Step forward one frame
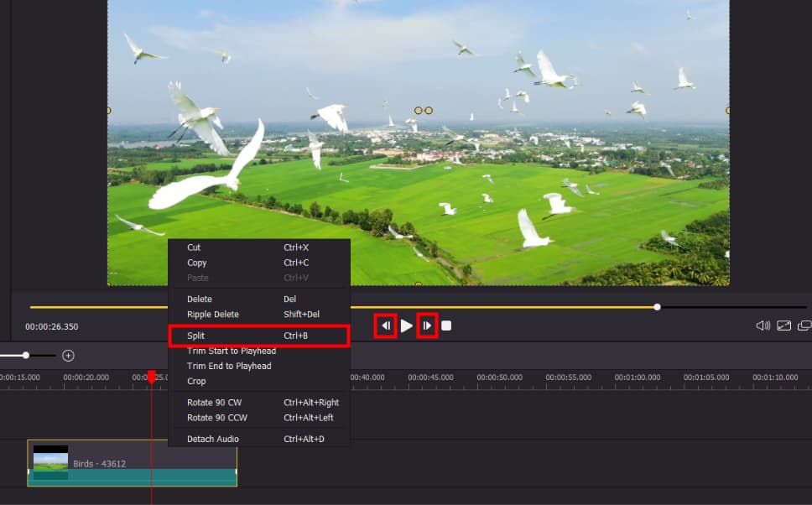 pos(427,324)
